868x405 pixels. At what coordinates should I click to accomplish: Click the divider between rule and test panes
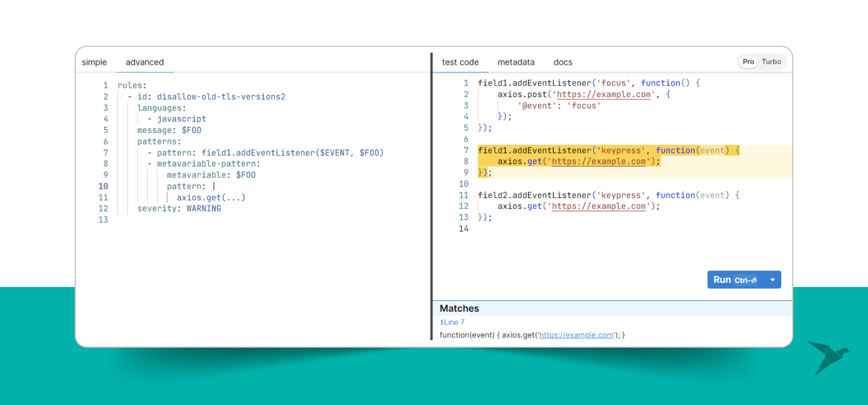[x=431, y=197]
